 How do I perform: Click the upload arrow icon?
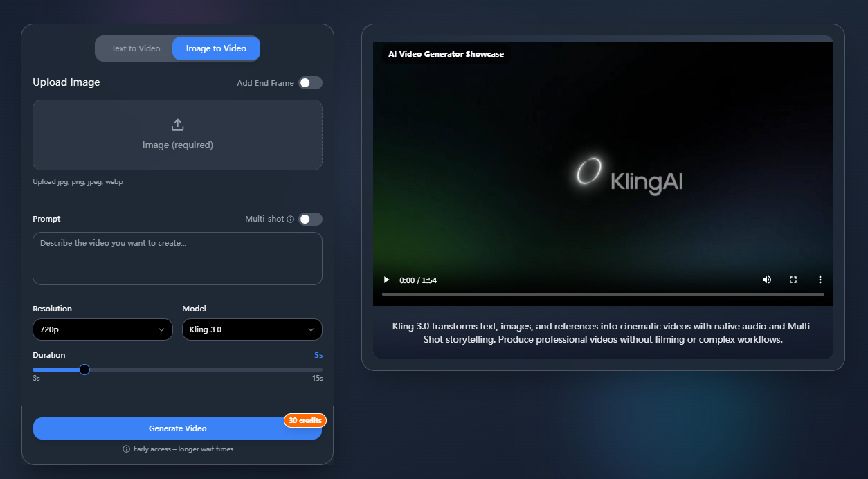[178, 125]
